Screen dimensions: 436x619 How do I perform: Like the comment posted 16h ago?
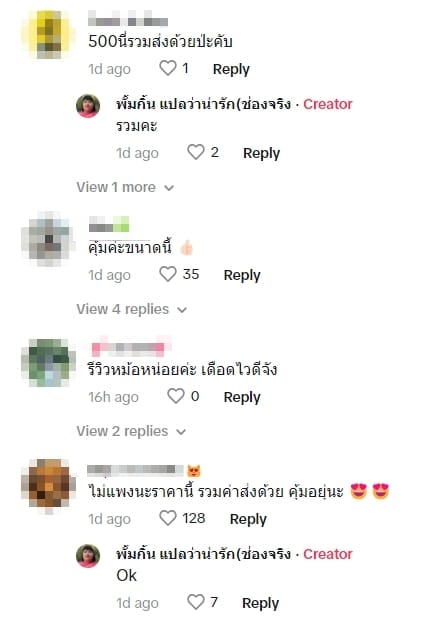[176, 396]
